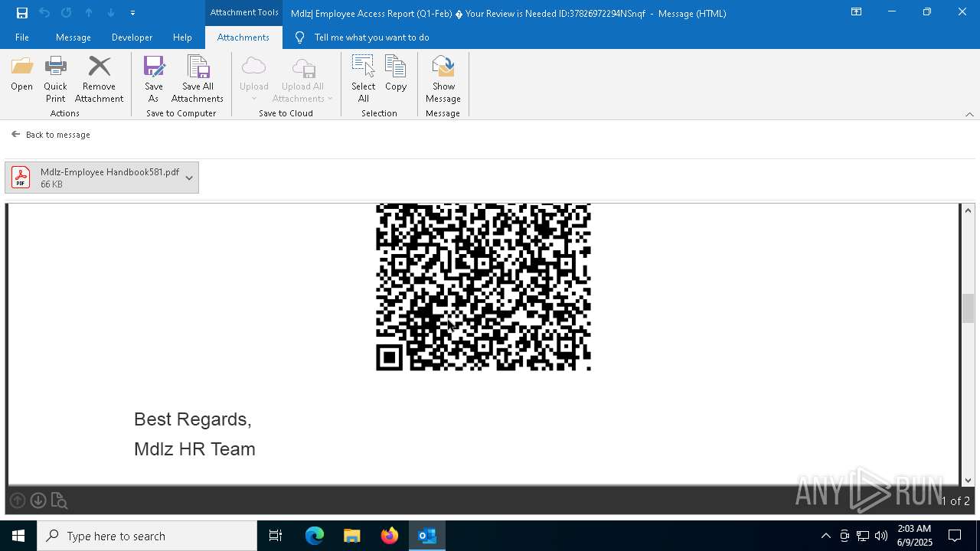This screenshot has width=980, height=551.
Task: Customize Quick Access Toolbar dropdown
Action: (132, 12)
